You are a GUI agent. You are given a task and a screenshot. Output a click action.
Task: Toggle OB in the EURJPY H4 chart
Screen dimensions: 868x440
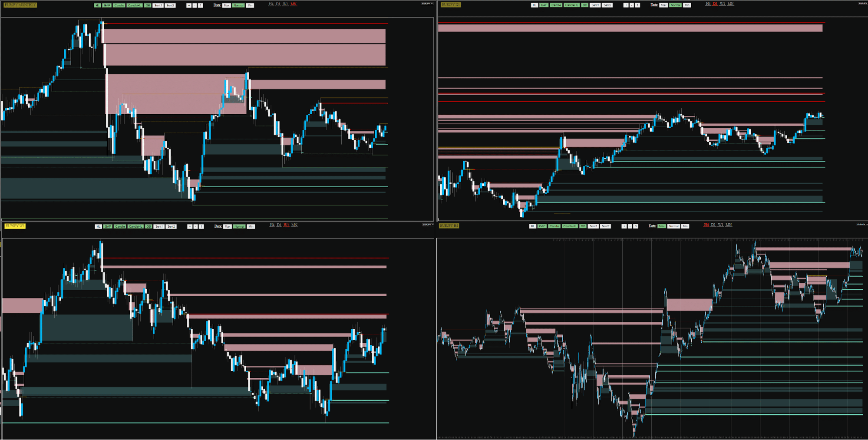583,226
